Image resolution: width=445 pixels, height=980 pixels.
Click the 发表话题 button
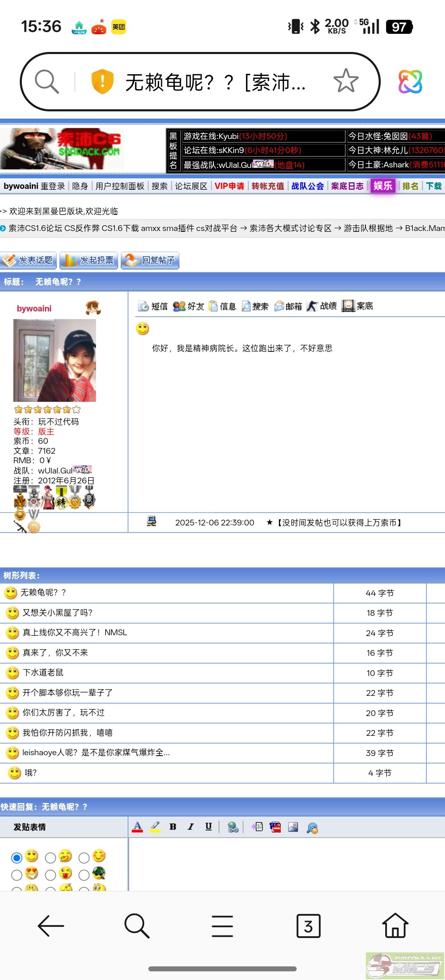click(x=28, y=260)
